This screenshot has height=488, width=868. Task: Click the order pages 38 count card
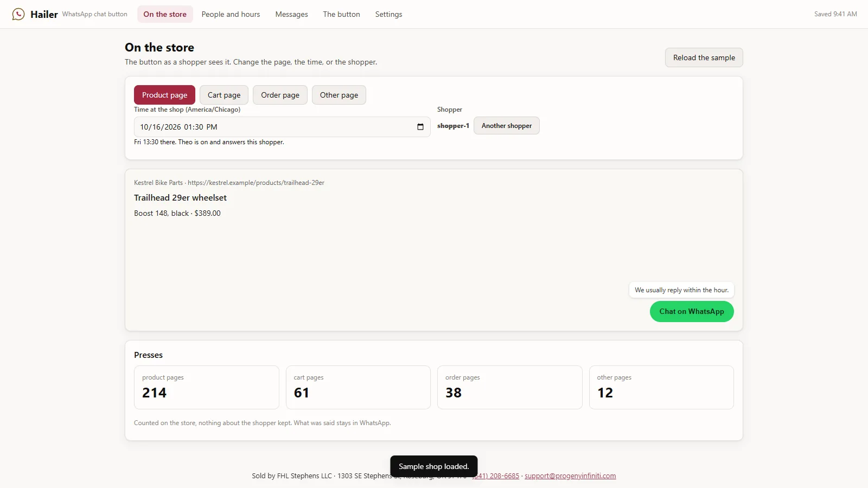pyautogui.click(x=510, y=387)
